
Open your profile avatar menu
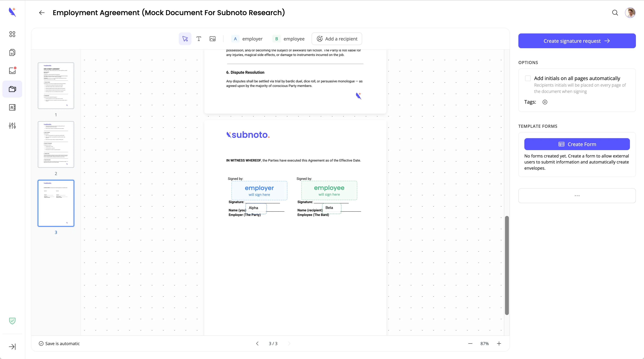coord(630,12)
